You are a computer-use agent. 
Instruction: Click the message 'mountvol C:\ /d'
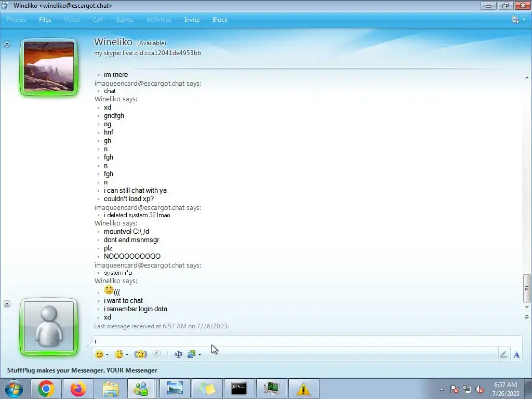tap(127, 231)
